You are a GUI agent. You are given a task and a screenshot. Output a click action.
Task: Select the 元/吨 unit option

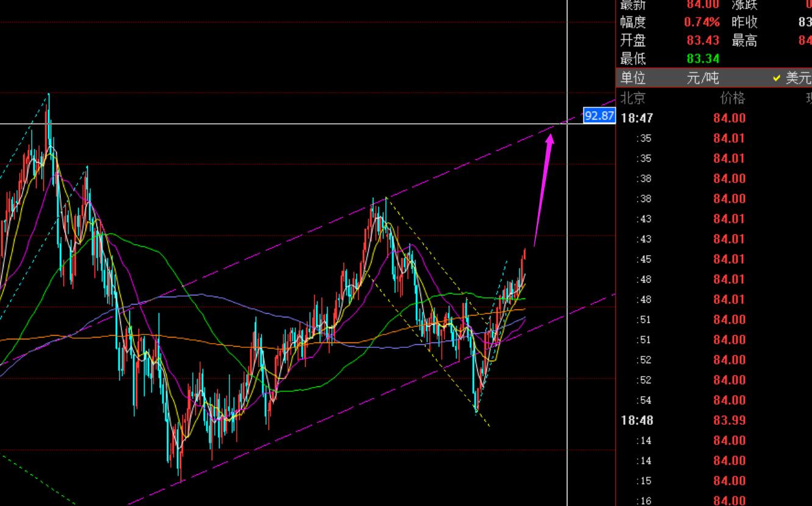click(x=703, y=78)
